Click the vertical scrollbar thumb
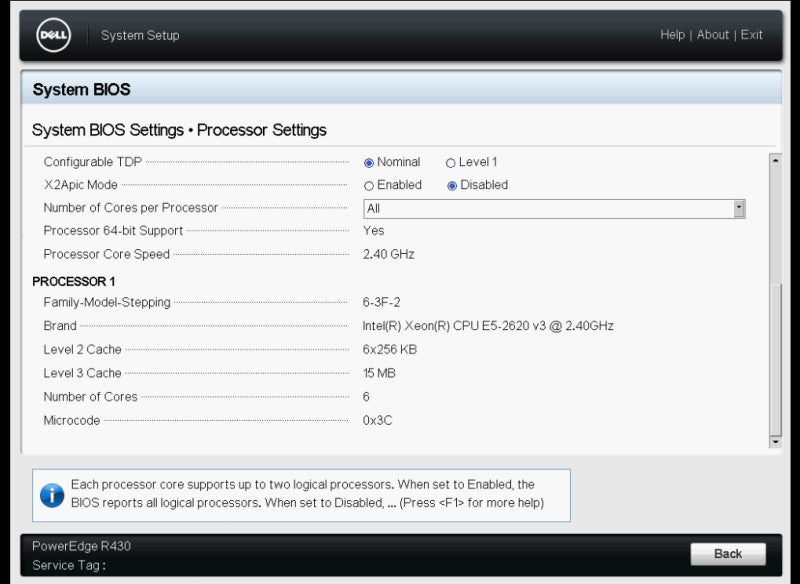Image resolution: width=800 pixels, height=584 pixels. [x=776, y=359]
